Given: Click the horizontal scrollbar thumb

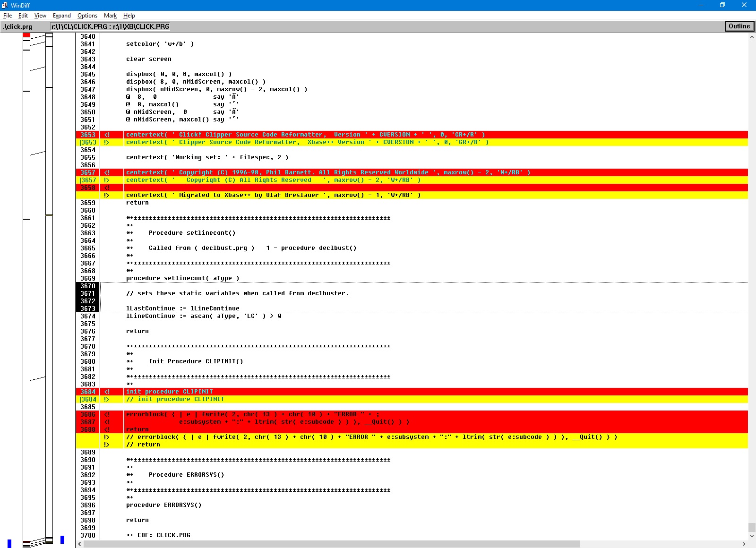Looking at the screenshot, I should tap(332, 544).
